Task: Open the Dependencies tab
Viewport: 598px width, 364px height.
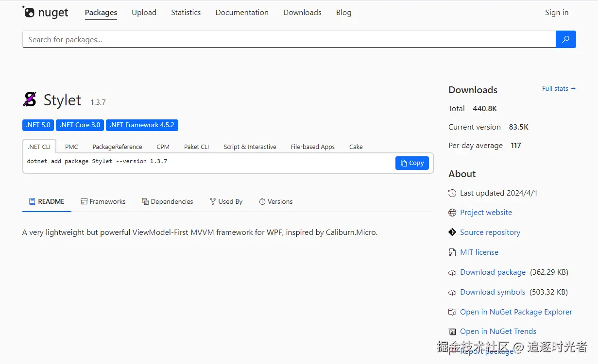Action: tap(168, 201)
